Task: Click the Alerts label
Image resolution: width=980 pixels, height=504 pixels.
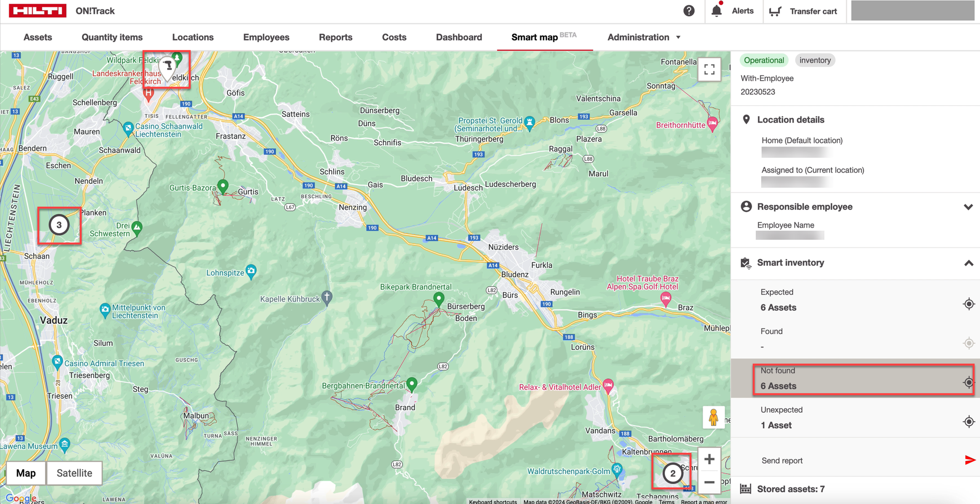Action: pyautogui.click(x=743, y=11)
